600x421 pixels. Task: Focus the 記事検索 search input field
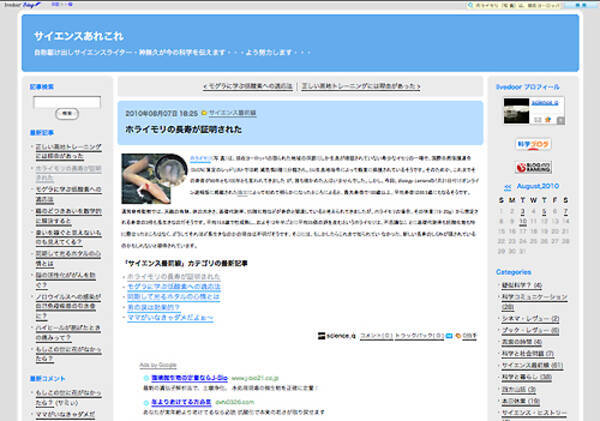coord(67,102)
